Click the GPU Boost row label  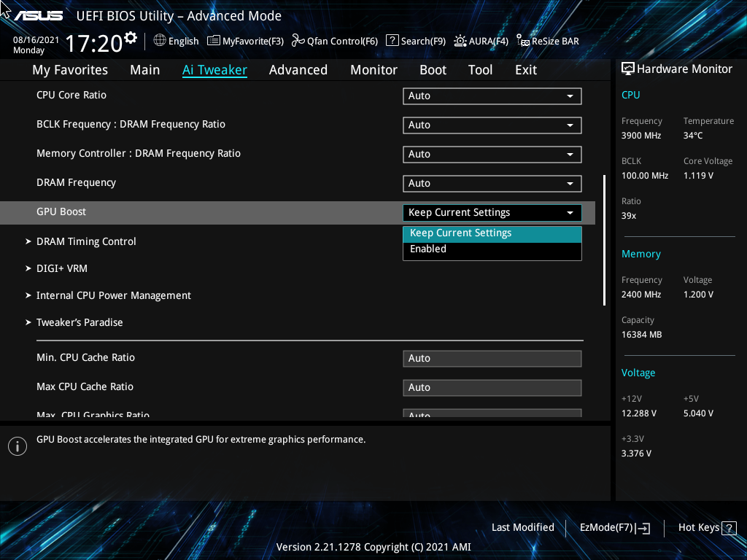click(x=61, y=212)
